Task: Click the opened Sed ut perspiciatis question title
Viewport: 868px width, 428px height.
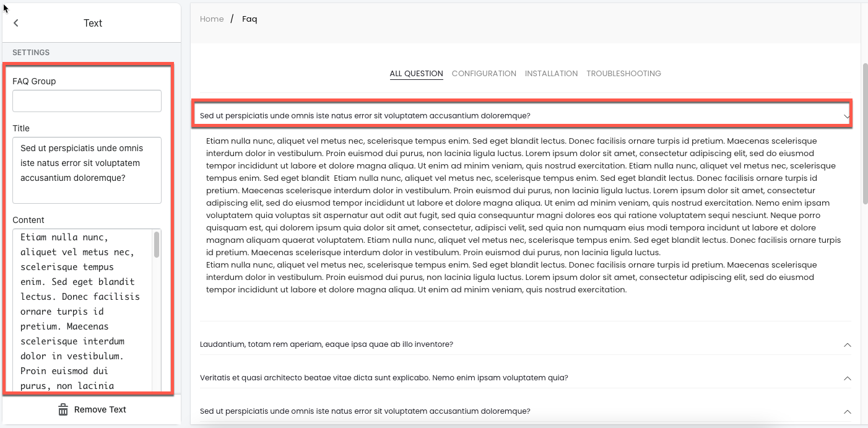Action: coord(365,116)
